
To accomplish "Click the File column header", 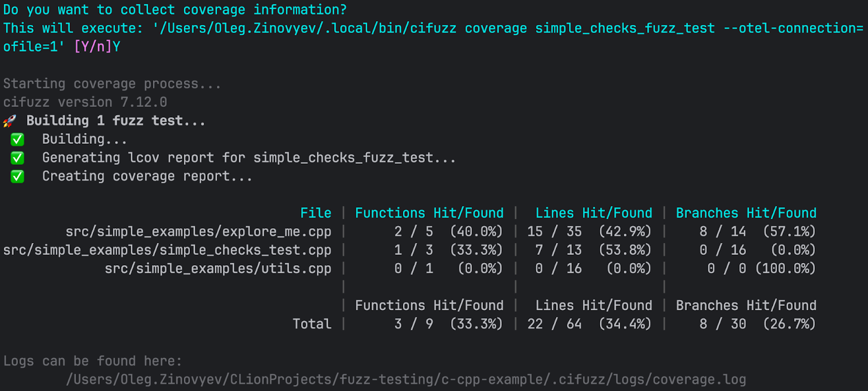I will (x=316, y=213).
